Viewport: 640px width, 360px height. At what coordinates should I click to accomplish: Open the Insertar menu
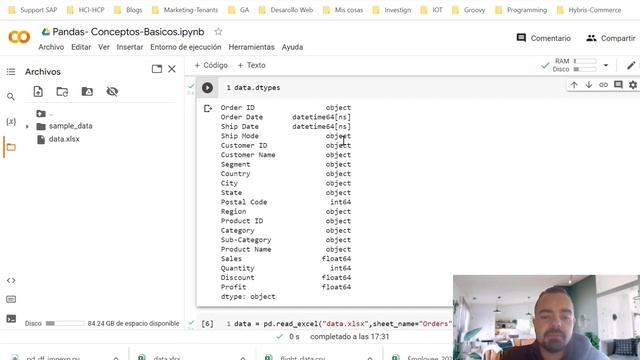[130, 47]
